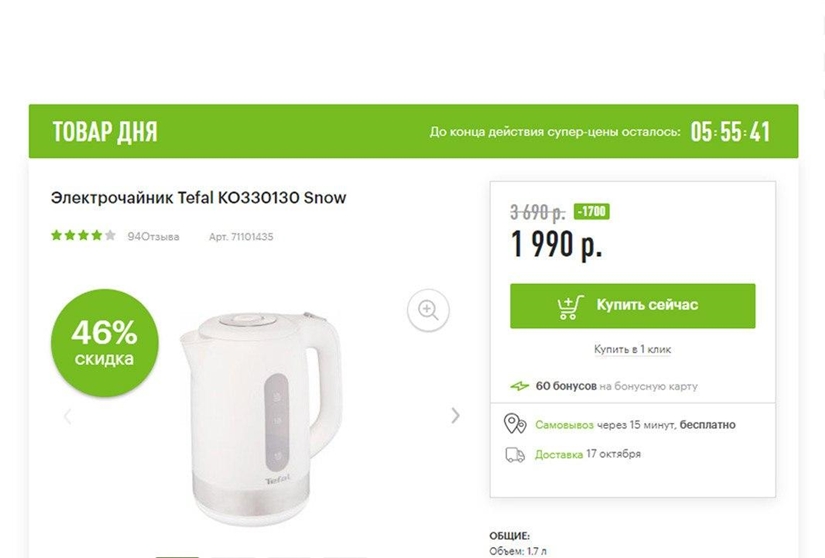
Task: Click the green bonus lightning icon
Action: coord(520,386)
